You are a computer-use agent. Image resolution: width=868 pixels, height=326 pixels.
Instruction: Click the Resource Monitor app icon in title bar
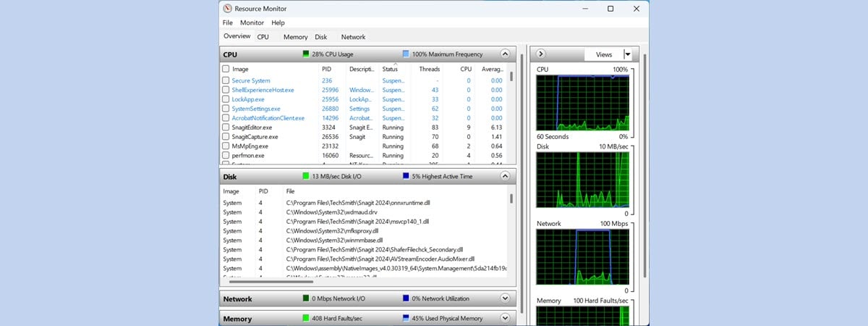[228, 9]
